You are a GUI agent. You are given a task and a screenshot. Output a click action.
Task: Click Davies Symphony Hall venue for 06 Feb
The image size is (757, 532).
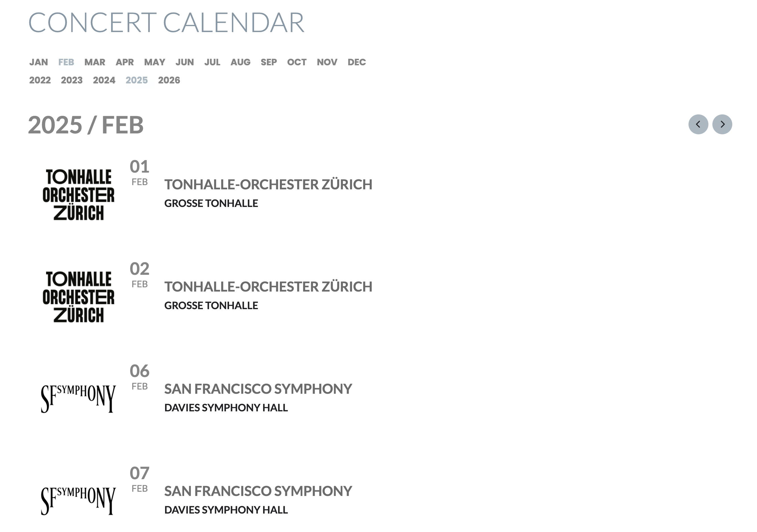226,407
